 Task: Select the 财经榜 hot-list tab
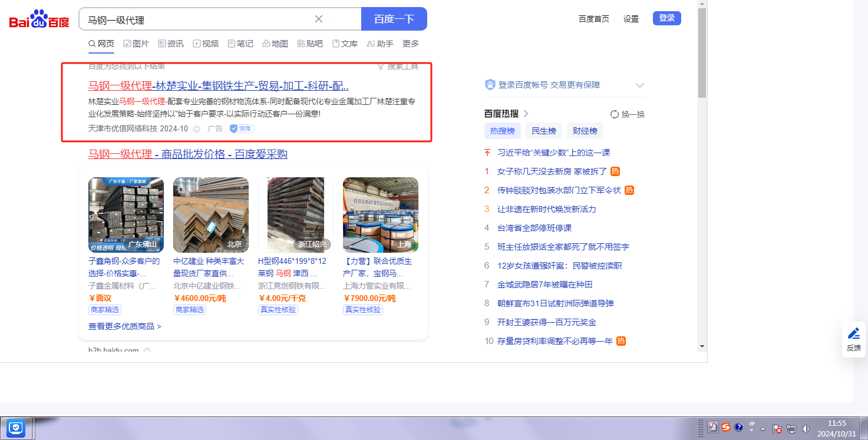585,131
